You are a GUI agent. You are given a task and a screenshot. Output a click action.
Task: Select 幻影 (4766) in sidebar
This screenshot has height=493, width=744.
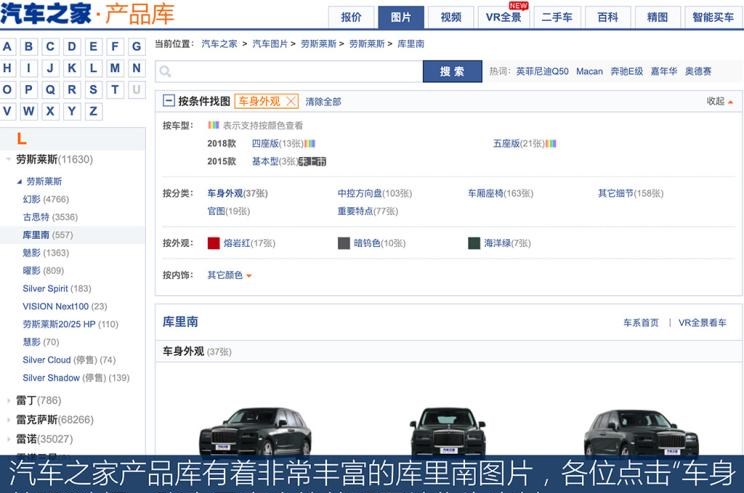tap(46, 199)
